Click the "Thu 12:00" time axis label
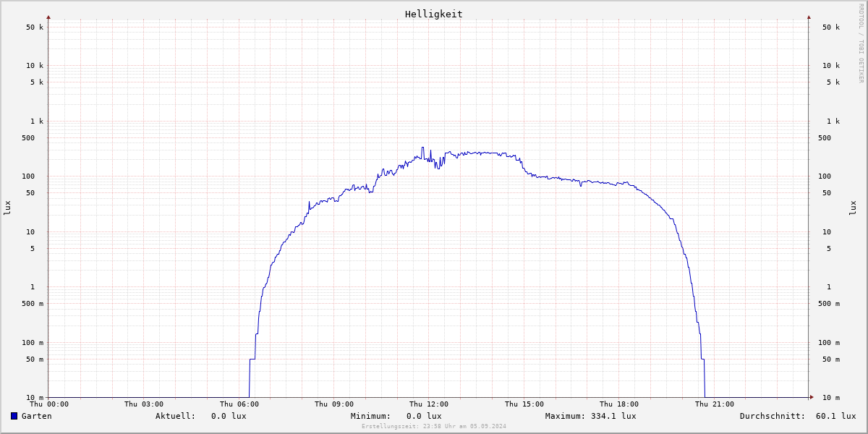 coord(429,404)
